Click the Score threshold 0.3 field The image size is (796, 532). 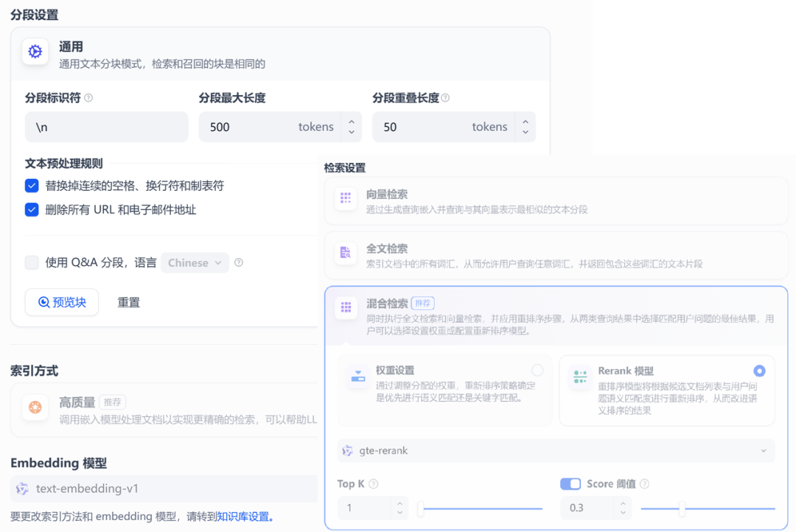(x=588, y=508)
